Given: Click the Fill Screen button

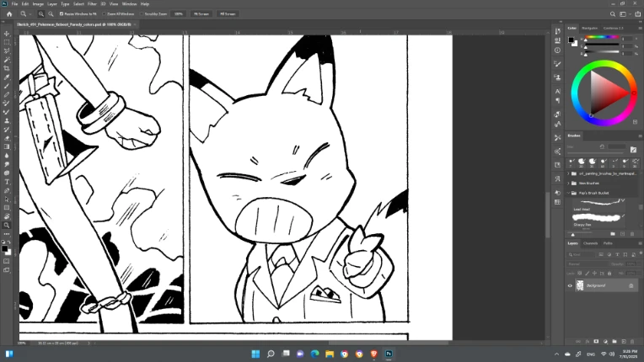Looking at the screenshot, I should (x=228, y=14).
